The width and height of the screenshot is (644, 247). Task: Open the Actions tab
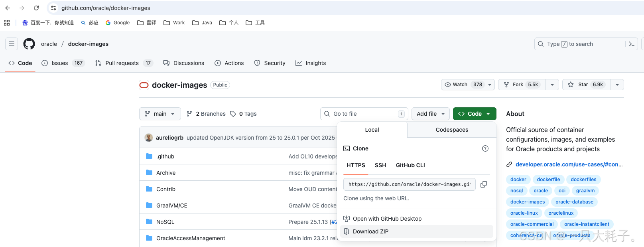pos(229,63)
